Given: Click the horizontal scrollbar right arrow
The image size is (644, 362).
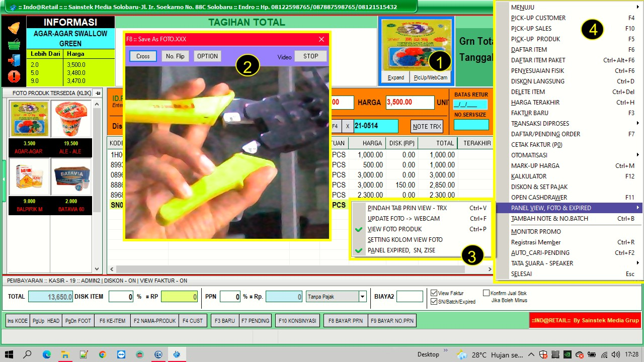Looking at the screenshot, I should click(490, 269).
